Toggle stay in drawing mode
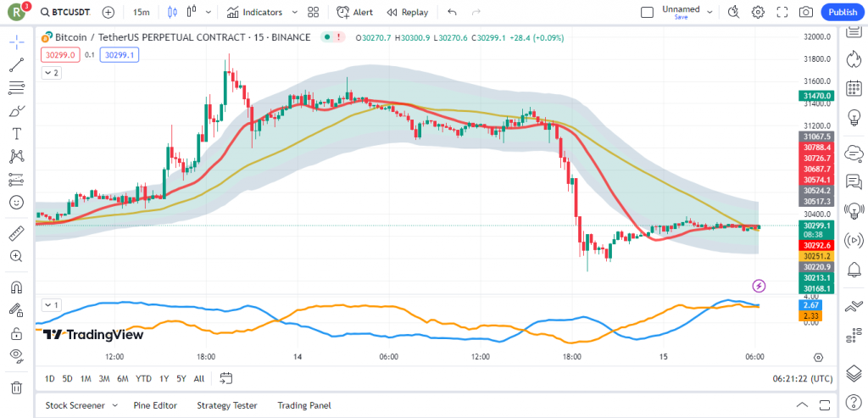 [x=17, y=310]
